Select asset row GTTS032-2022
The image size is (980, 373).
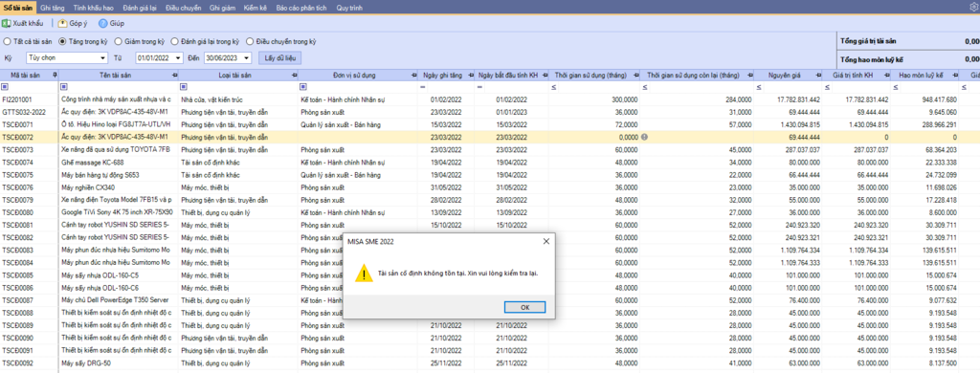tap(490, 112)
